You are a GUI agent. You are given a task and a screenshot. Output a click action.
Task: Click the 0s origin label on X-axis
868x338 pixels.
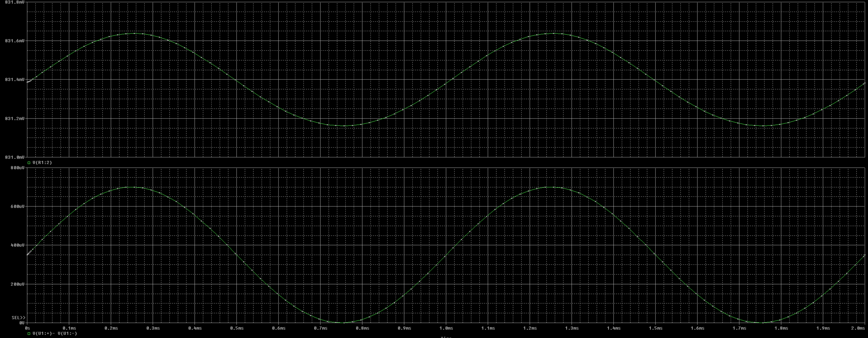point(27,328)
